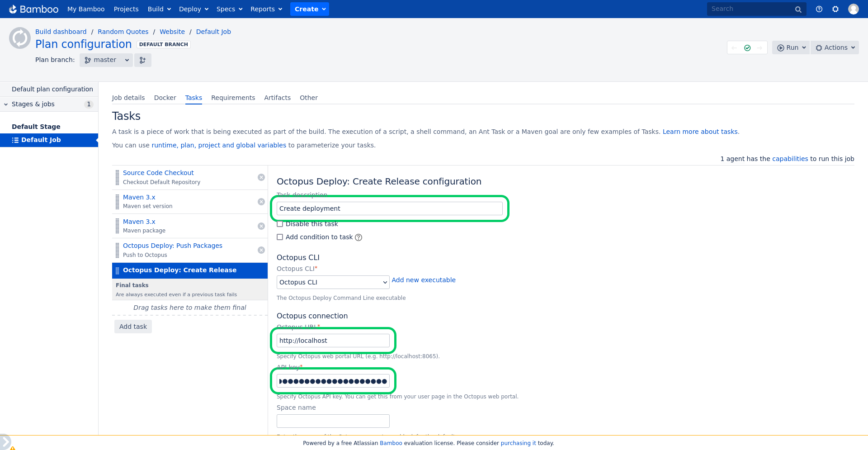Go to Random Quotes breadcrumb
The height and width of the screenshot is (450, 868).
123,32
